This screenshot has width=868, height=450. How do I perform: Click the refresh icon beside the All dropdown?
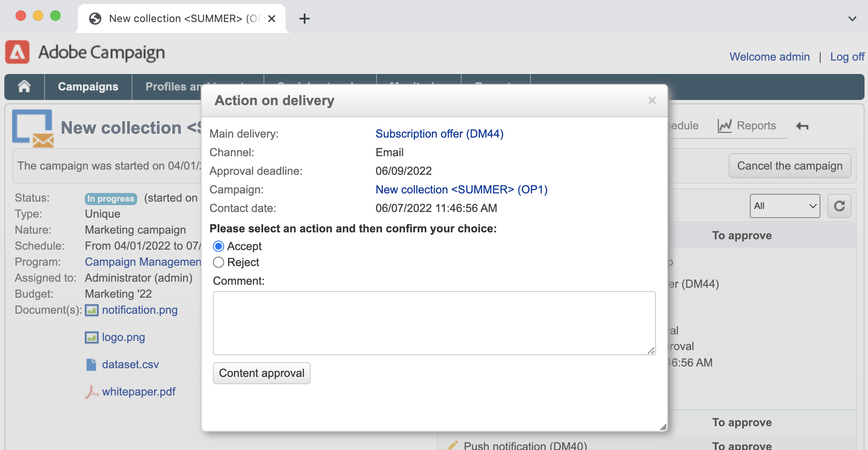(x=839, y=206)
